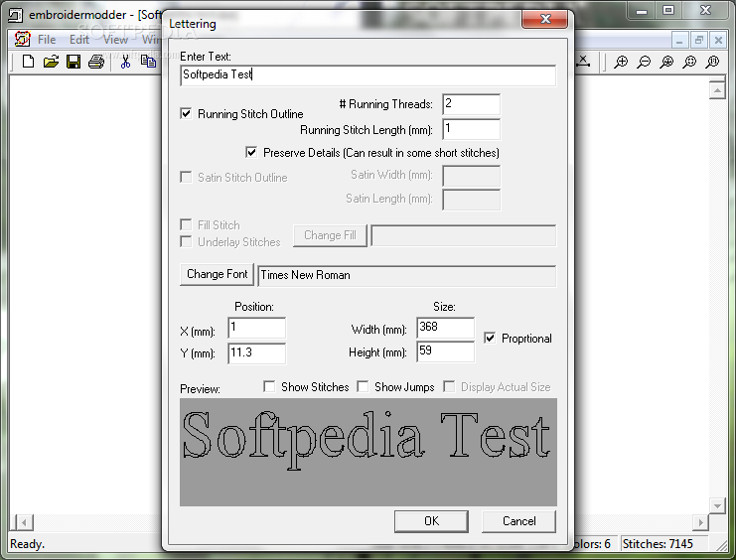Click the Copy toolbar icon

[148, 62]
